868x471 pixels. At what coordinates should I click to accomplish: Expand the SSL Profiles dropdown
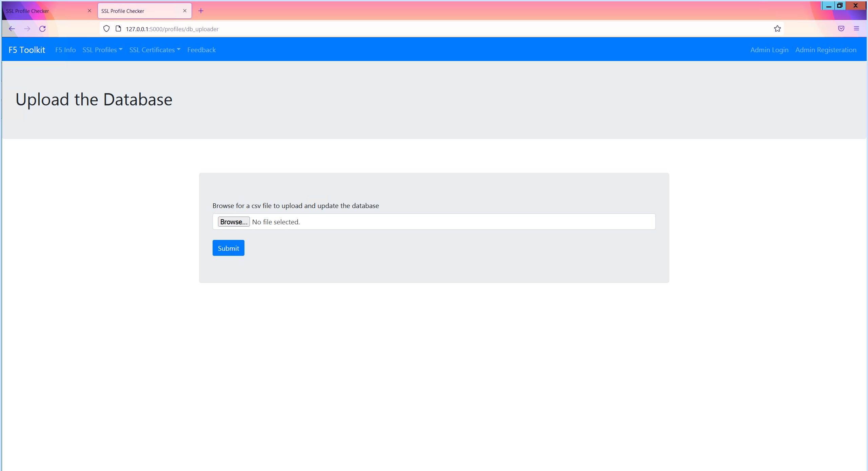coord(102,50)
